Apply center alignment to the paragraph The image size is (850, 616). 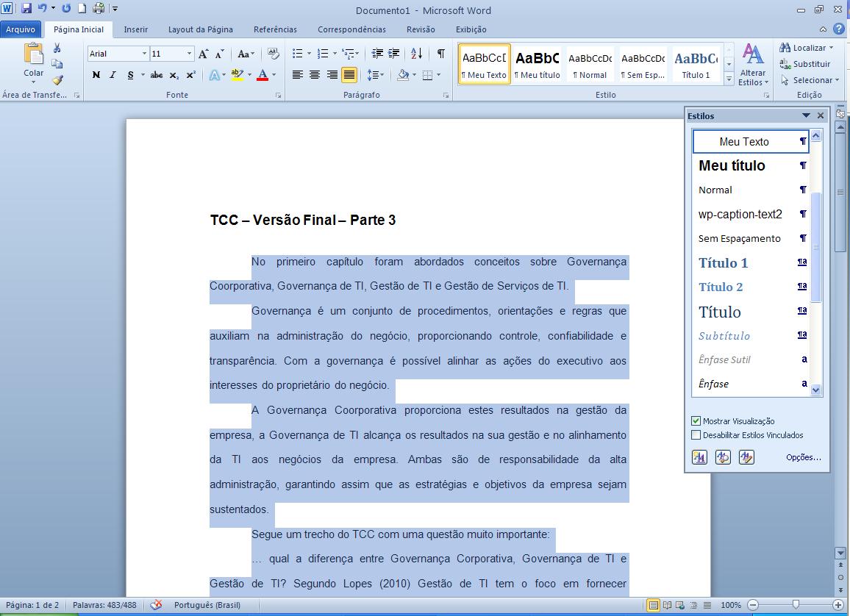click(x=315, y=74)
